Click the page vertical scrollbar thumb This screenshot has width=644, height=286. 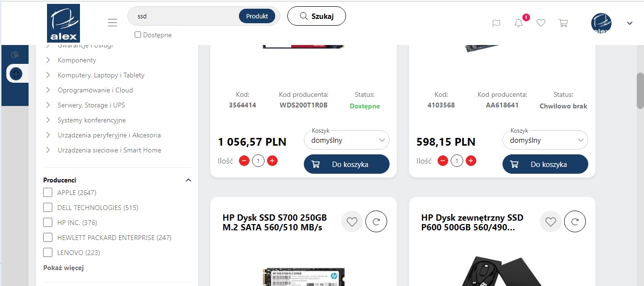coord(640,90)
